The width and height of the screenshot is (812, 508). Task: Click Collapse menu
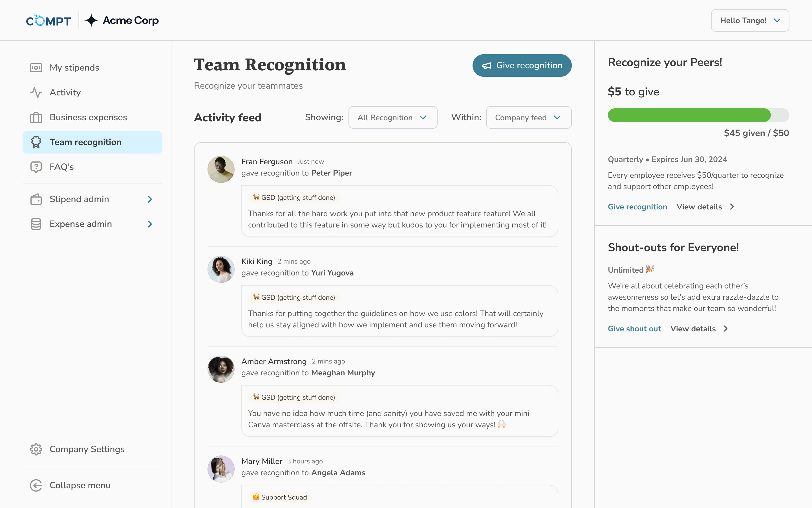92,485
